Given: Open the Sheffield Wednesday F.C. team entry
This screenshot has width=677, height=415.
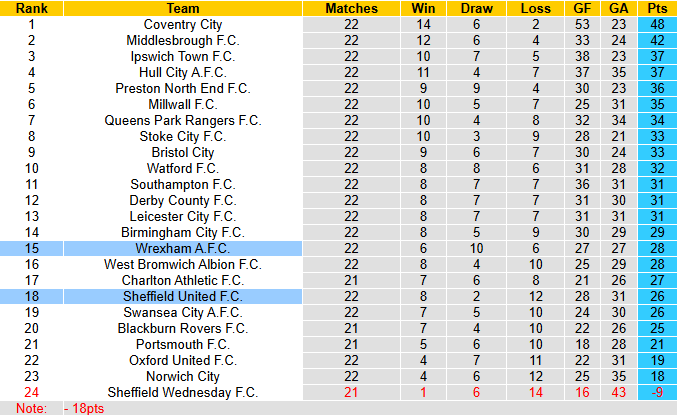Looking at the screenshot, I should pyautogui.click(x=182, y=393).
